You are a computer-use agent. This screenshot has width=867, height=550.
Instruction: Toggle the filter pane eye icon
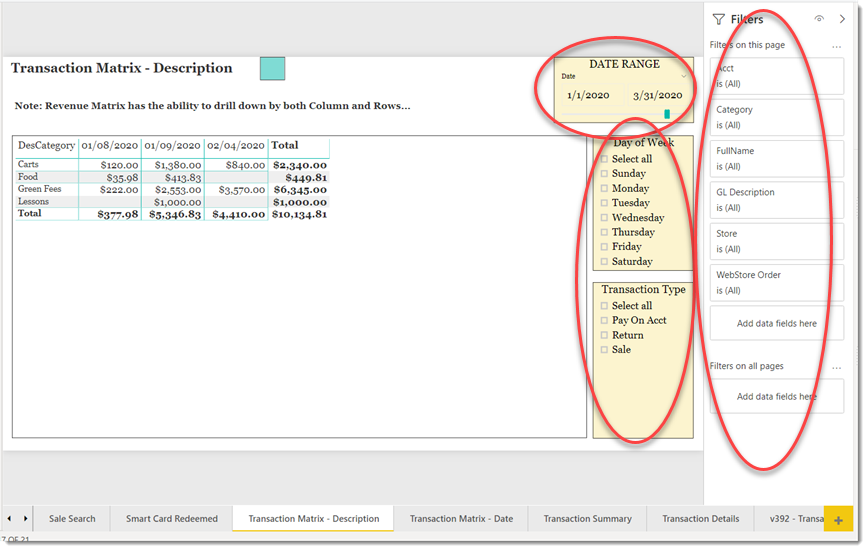pos(819,18)
